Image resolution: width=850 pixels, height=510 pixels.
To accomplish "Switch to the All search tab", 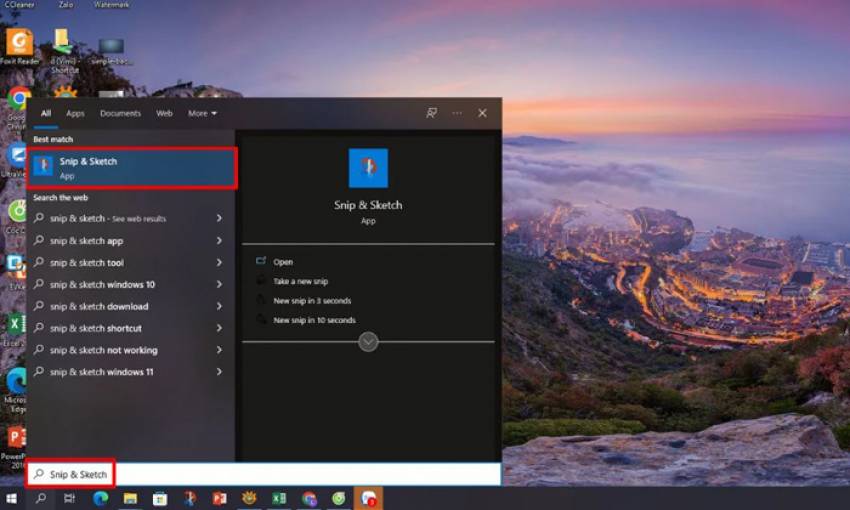I will 46,113.
